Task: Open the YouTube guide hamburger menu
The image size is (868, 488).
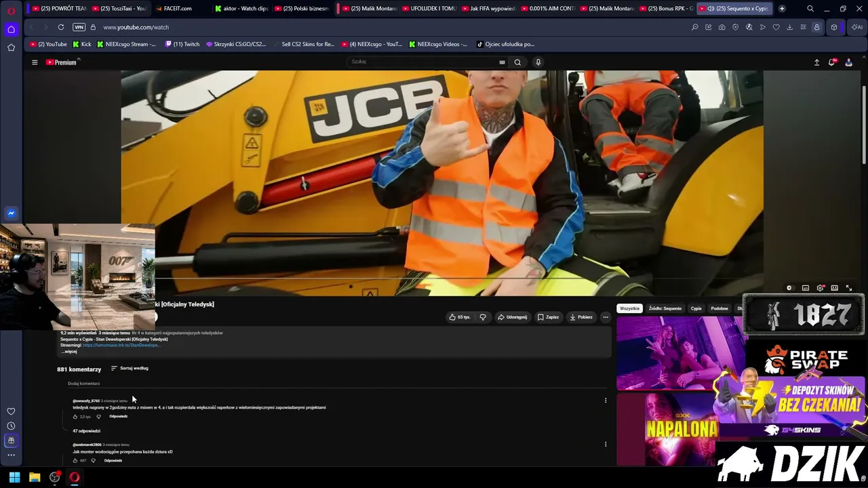Action: coord(35,62)
